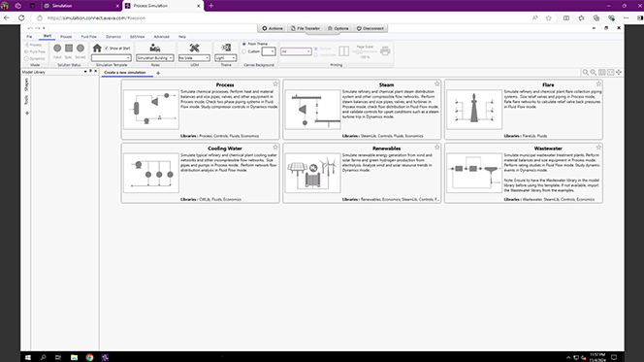The height and width of the screenshot is (362, 644).
Task: Click the home icon in Simulation Template
Action: pos(97,49)
